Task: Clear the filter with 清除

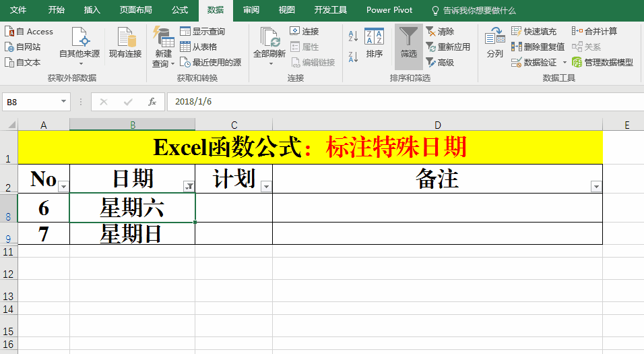Action: coord(441,31)
